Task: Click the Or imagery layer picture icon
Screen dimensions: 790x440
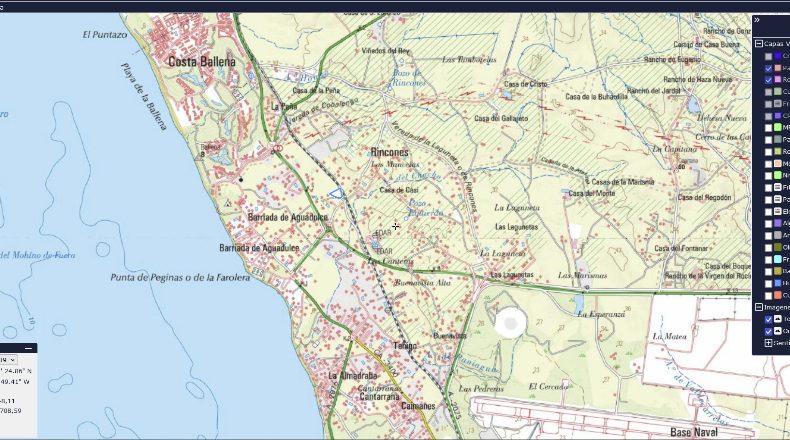Action: pos(778,331)
